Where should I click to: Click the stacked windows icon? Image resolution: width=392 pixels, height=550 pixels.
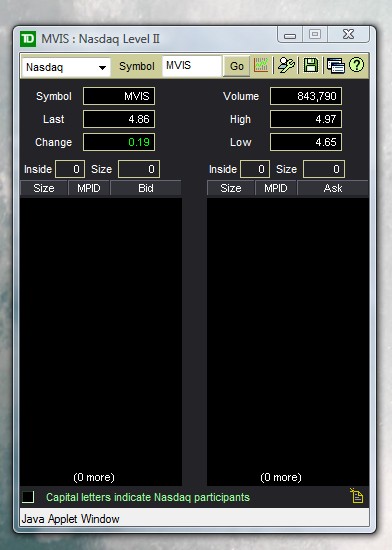pyautogui.click(x=336, y=66)
